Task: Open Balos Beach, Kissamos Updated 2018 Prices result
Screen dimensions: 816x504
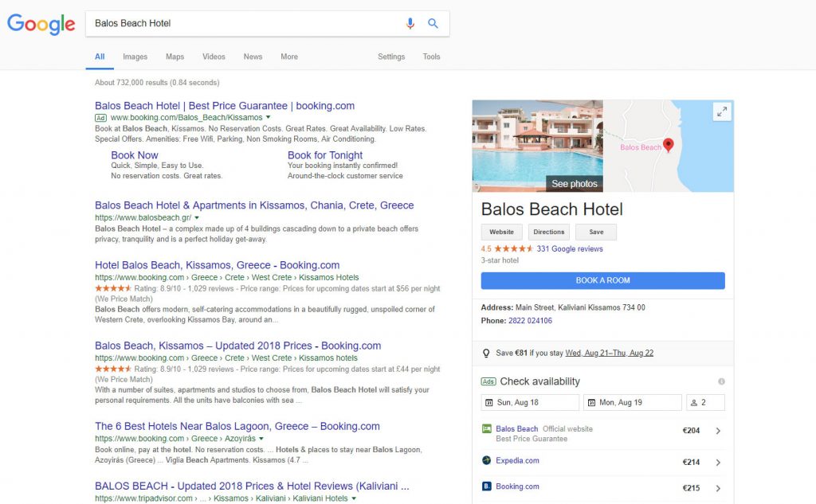Action: tap(237, 346)
